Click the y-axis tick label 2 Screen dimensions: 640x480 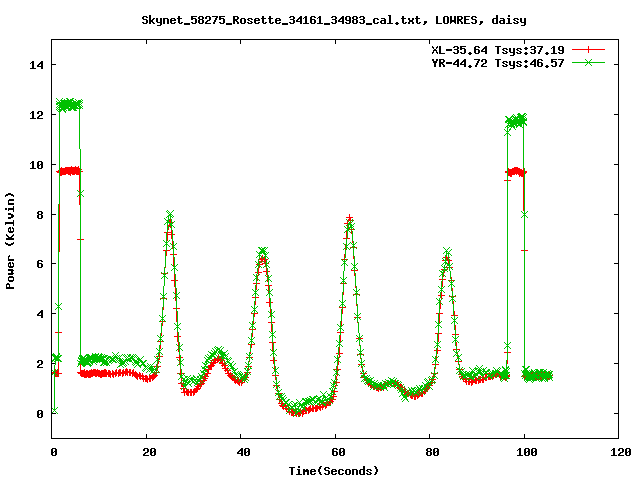point(40,364)
